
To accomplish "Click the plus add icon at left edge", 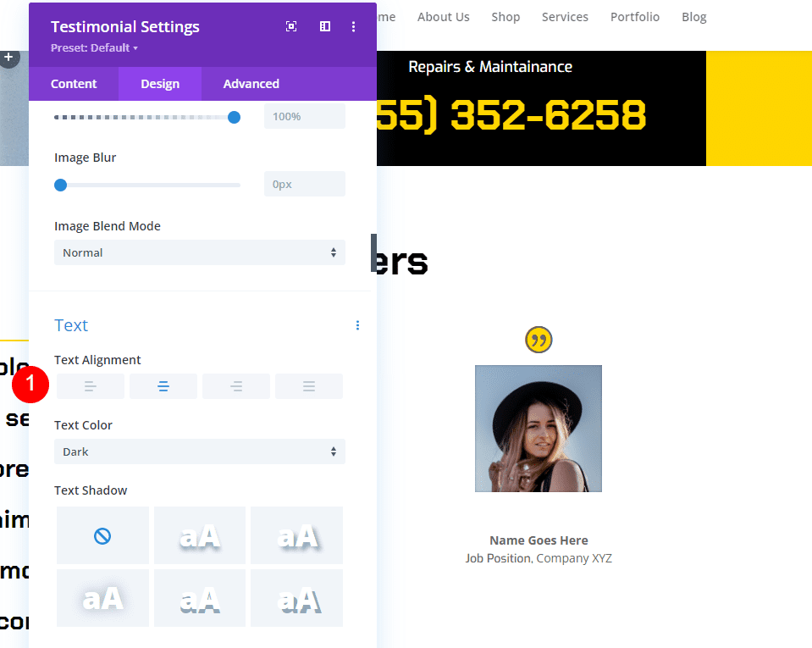I will tap(8, 57).
